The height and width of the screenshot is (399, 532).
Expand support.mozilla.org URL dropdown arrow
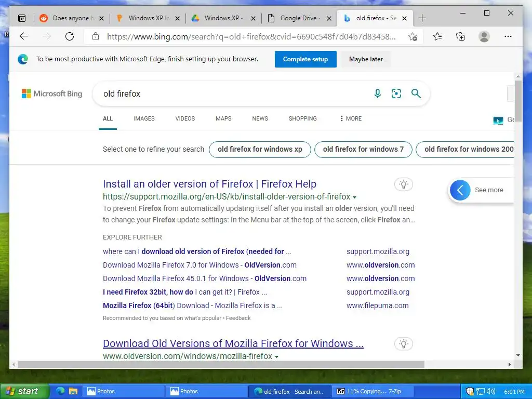point(354,197)
